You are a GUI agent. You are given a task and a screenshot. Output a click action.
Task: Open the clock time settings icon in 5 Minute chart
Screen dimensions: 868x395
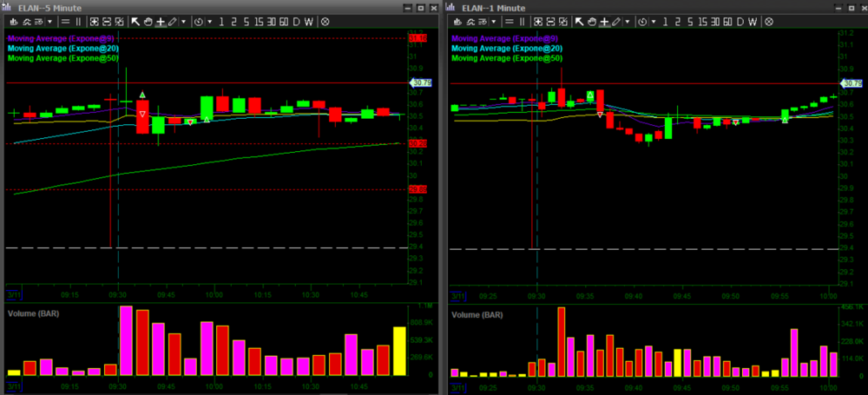(199, 22)
